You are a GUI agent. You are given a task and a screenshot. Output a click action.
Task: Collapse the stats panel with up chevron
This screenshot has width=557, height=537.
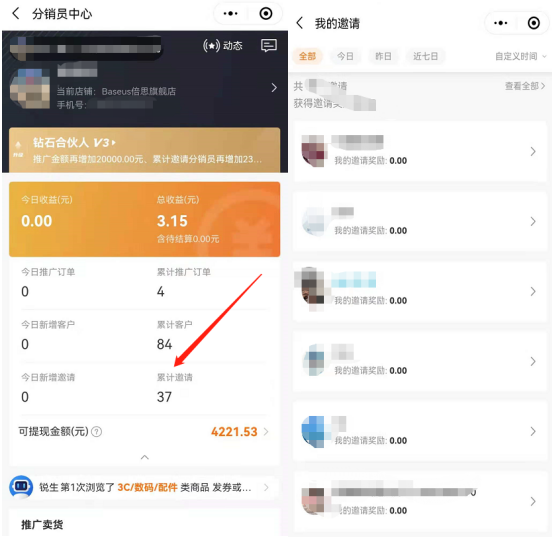pos(145,459)
